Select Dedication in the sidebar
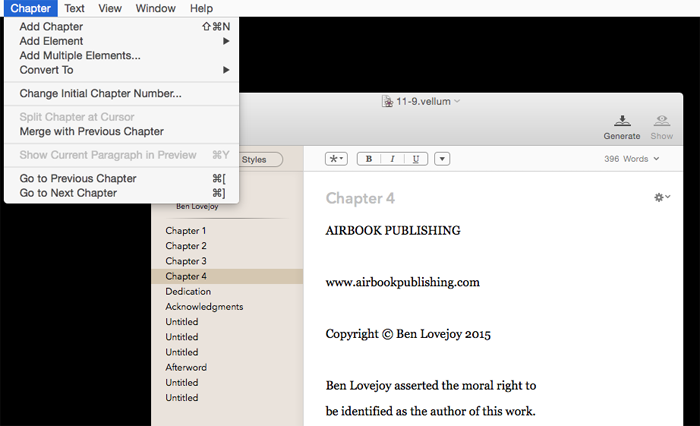This screenshot has width=700, height=426. [x=188, y=291]
